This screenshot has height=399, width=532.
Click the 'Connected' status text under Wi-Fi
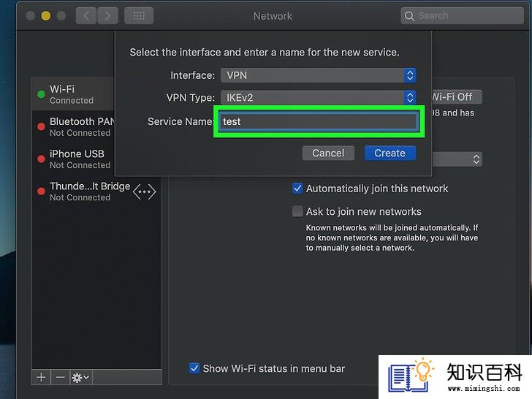point(72,100)
